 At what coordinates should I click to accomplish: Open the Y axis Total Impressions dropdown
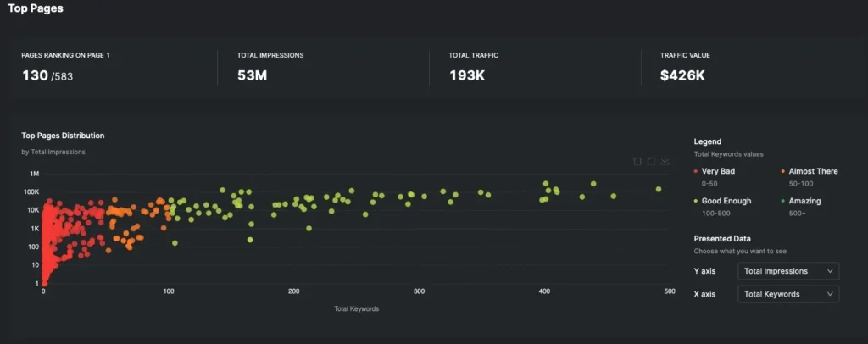point(789,271)
